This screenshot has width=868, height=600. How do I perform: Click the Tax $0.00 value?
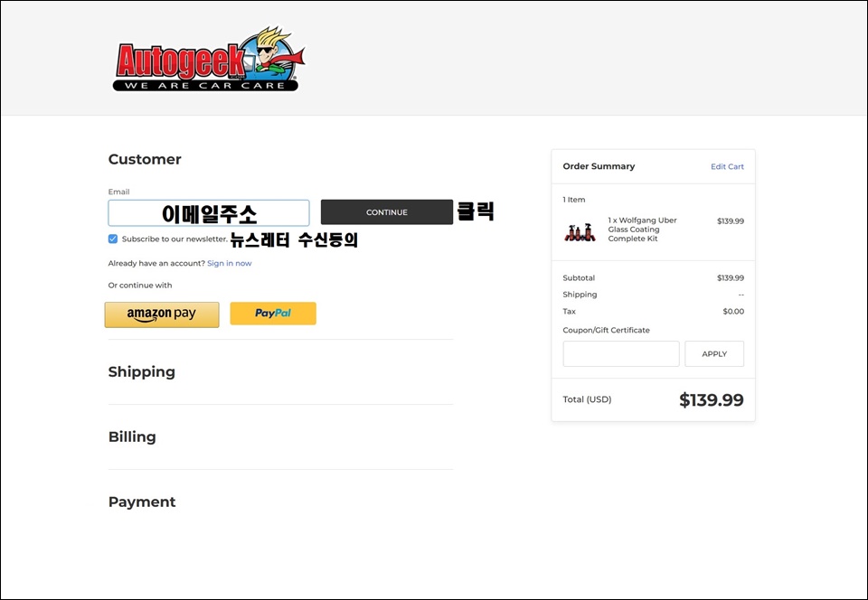pos(733,312)
